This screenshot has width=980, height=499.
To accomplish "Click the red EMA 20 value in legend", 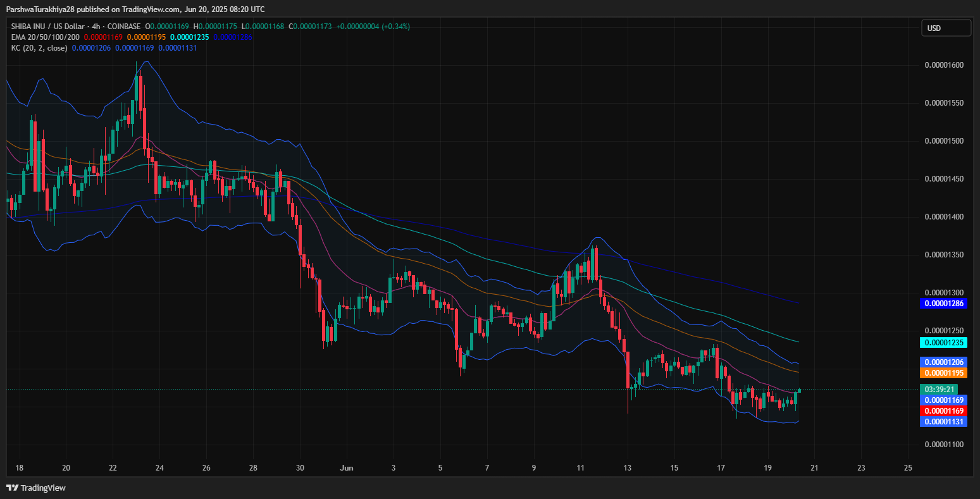I will [x=102, y=37].
